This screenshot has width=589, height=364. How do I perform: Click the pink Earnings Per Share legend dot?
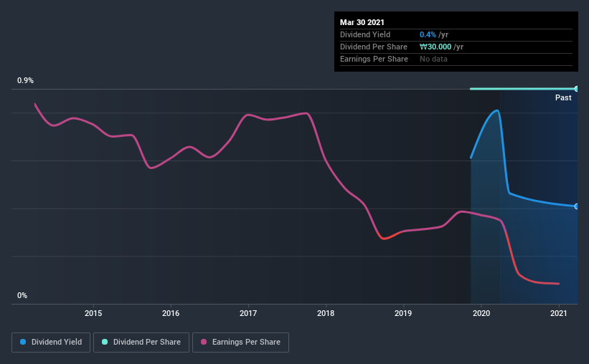[x=204, y=342]
